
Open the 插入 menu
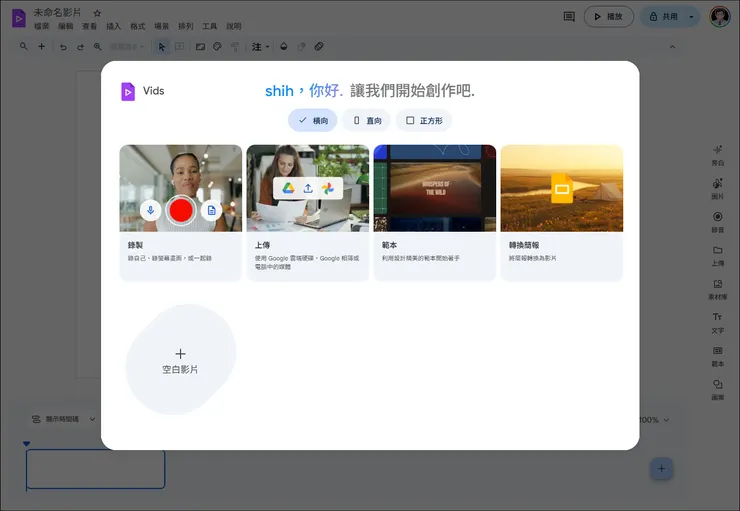113,26
